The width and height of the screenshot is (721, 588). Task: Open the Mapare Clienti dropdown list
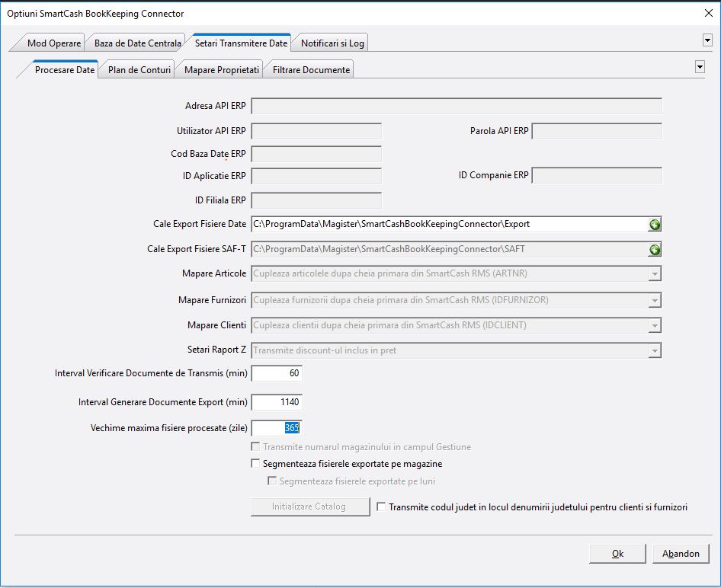(655, 326)
